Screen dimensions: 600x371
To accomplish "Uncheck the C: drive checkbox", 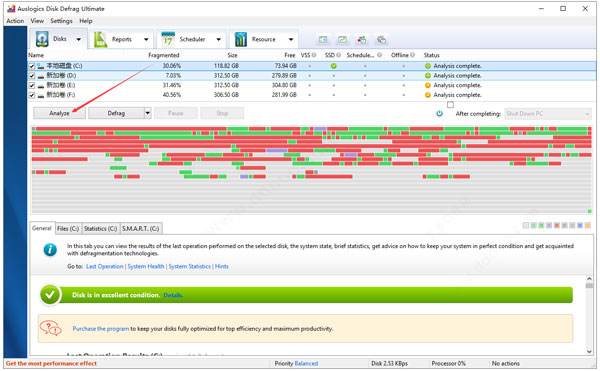I will (x=32, y=66).
